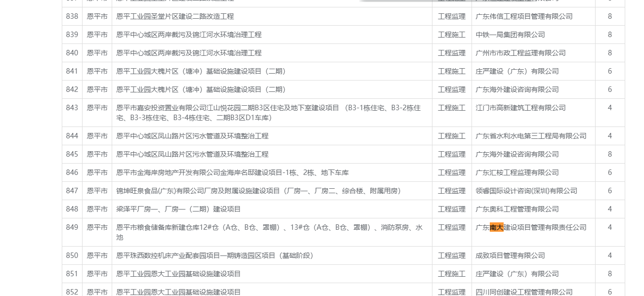The height and width of the screenshot is (296, 644).
Task: Click row number 847
Action: [72, 191]
